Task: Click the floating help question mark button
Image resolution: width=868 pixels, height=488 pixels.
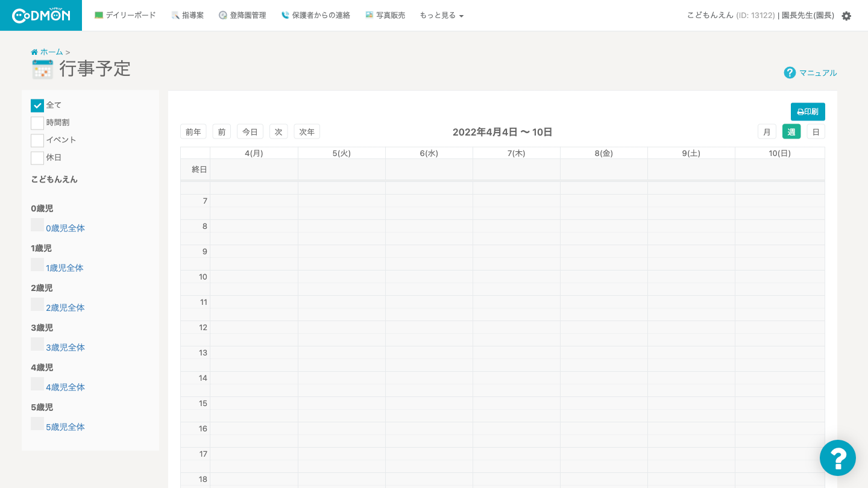Action: click(837, 458)
